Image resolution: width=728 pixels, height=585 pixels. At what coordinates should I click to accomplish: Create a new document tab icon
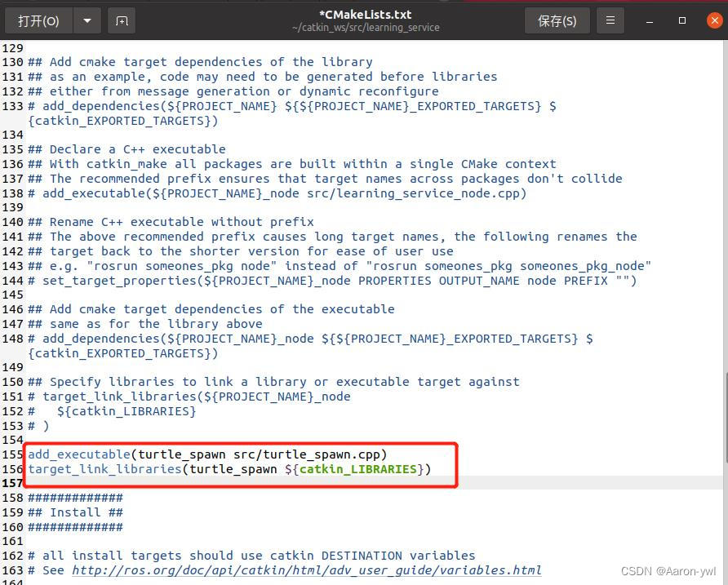click(122, 21)
